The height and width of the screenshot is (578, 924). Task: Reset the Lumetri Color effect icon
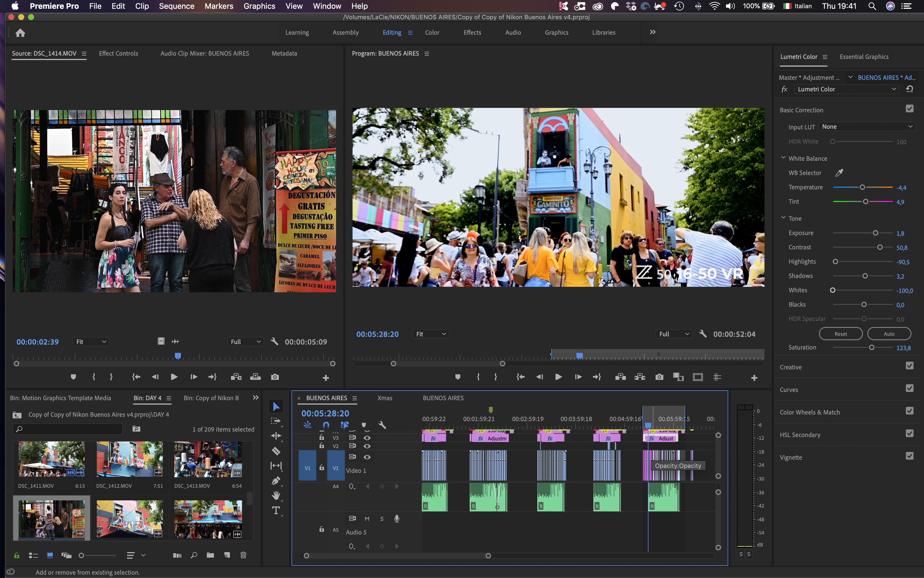click(x=909, y=89)
